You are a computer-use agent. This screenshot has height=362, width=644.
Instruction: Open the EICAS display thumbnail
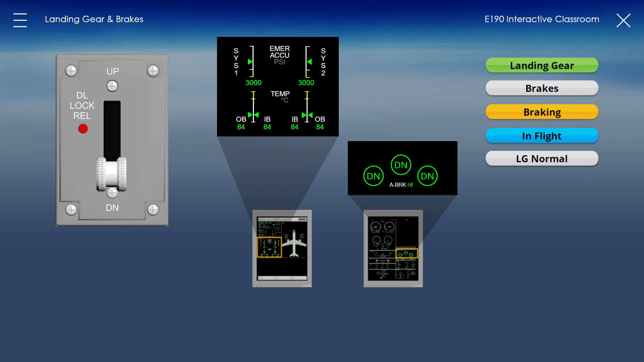393,248
